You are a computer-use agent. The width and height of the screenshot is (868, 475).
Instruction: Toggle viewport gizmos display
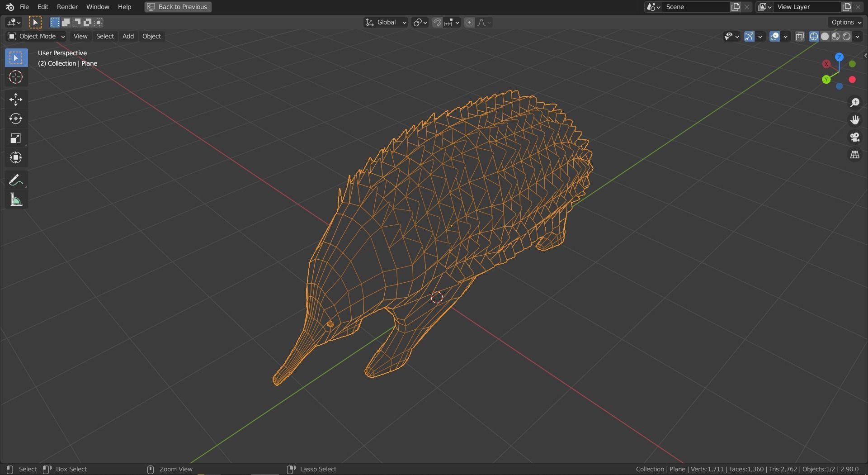pyautogui.click(x=750, y=37)
